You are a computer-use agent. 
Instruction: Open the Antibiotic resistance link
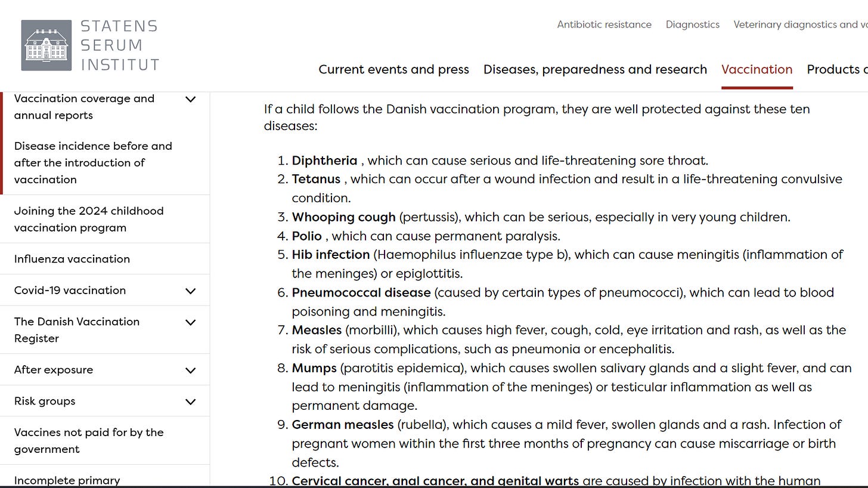coord(604,24)
